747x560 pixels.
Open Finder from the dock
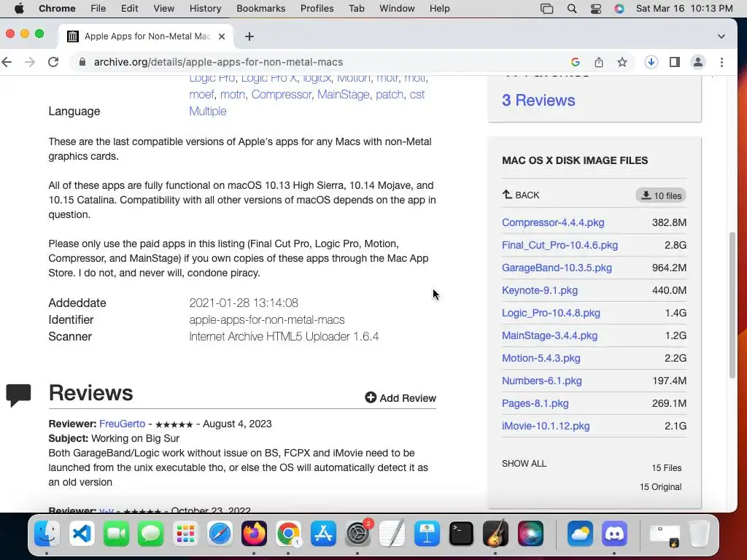coord(47,533)
